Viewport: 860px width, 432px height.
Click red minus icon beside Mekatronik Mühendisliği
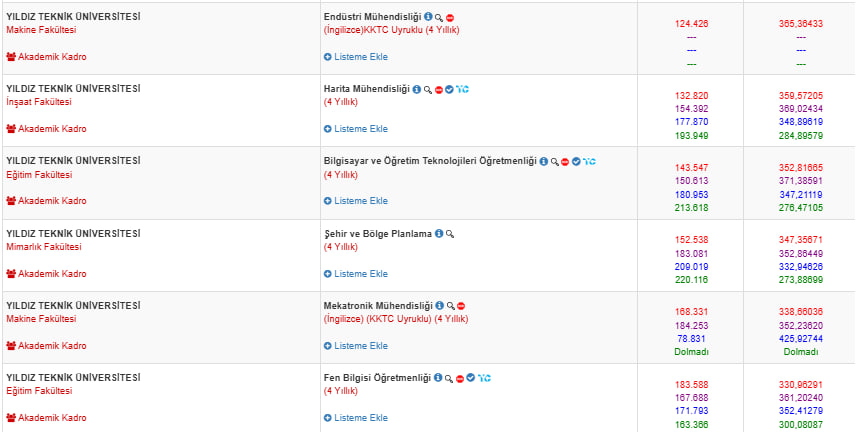pyautogui.click(x=461, y=305)
